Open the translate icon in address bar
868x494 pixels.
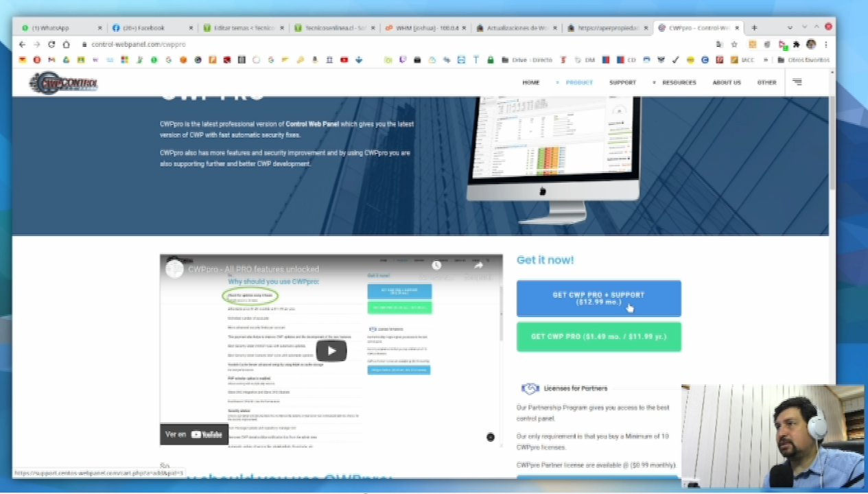pos(719,44)
